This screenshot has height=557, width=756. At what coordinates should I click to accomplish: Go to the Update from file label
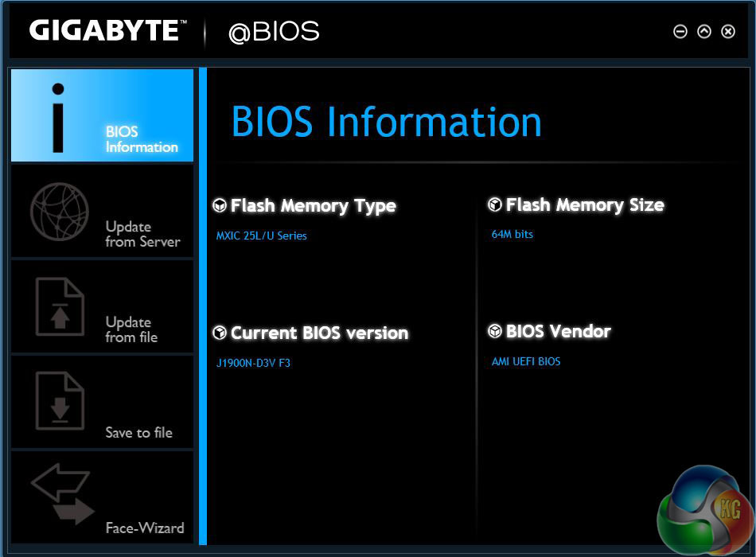pyautogui.click(x=131, y=329)
